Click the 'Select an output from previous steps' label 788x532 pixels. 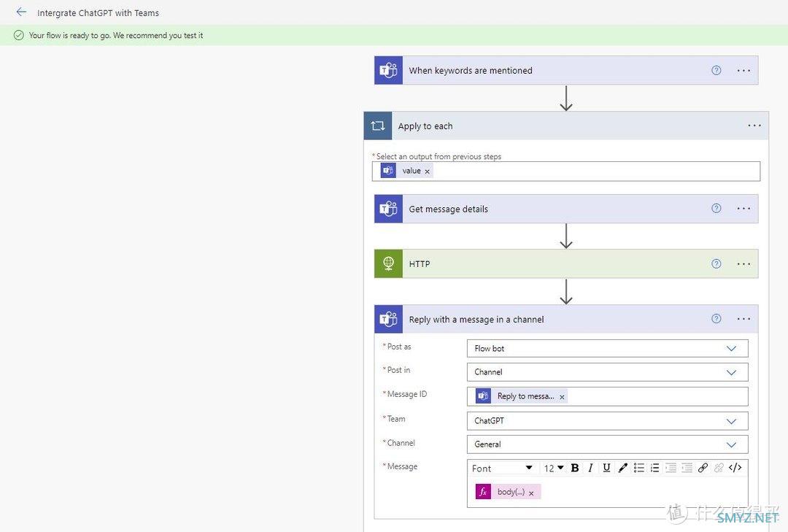point(439,156)
